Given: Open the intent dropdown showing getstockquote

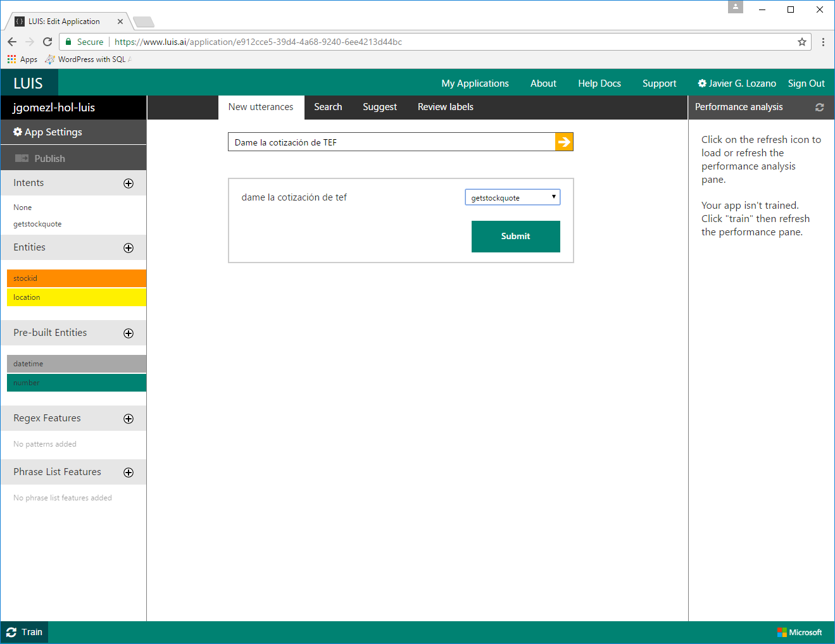Looking at the screenshot, I should tap(513, 197).
